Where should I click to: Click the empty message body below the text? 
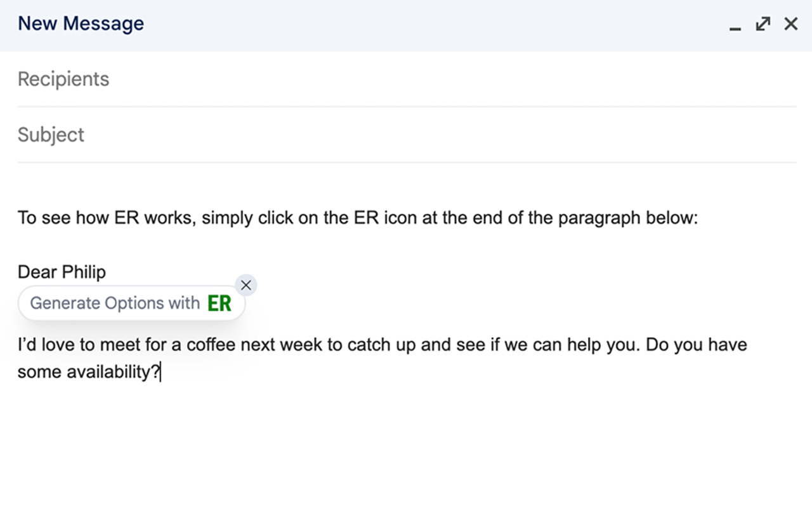[406, 444]
